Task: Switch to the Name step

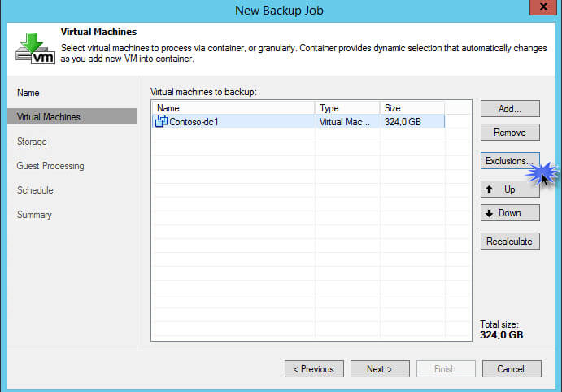Action: tap(28, 93)
